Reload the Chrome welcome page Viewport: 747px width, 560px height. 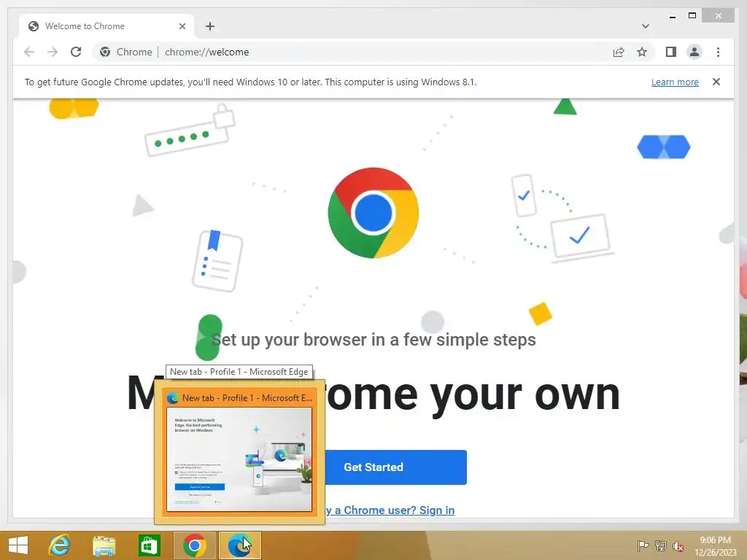tap(76, 52)
